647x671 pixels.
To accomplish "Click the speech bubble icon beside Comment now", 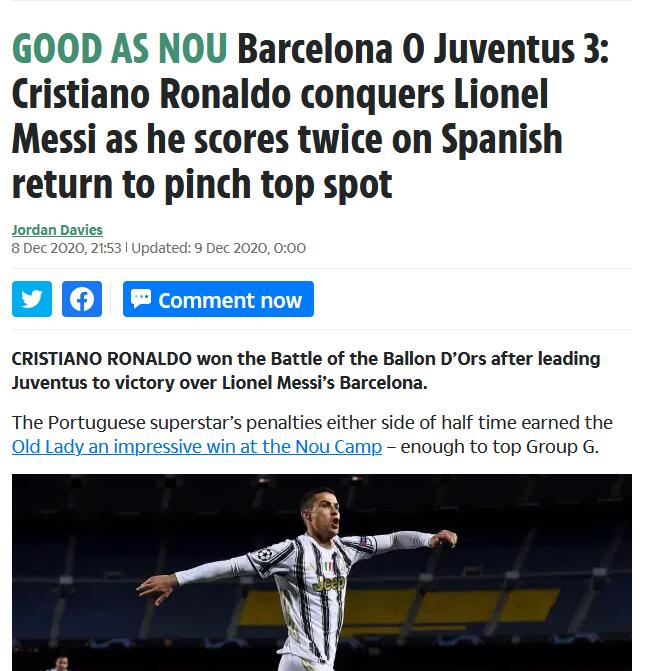I will click(141, 299).
